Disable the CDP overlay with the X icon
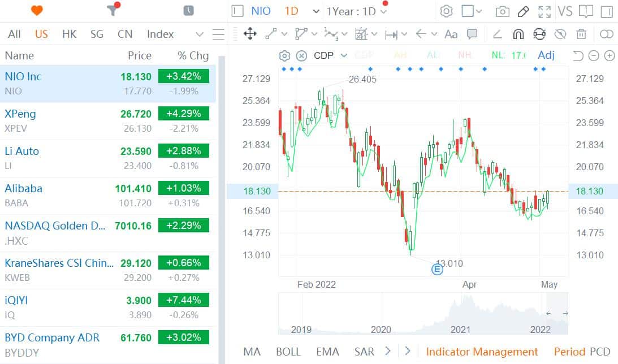This screenshot has height=364, width=618. [300, 55]
